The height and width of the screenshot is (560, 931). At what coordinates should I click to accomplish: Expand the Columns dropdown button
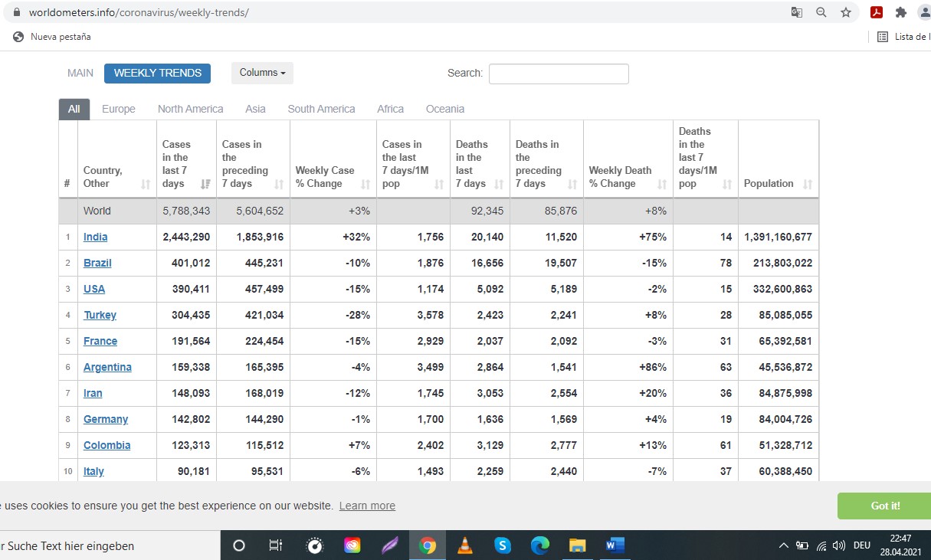click(x=262, y=73)
